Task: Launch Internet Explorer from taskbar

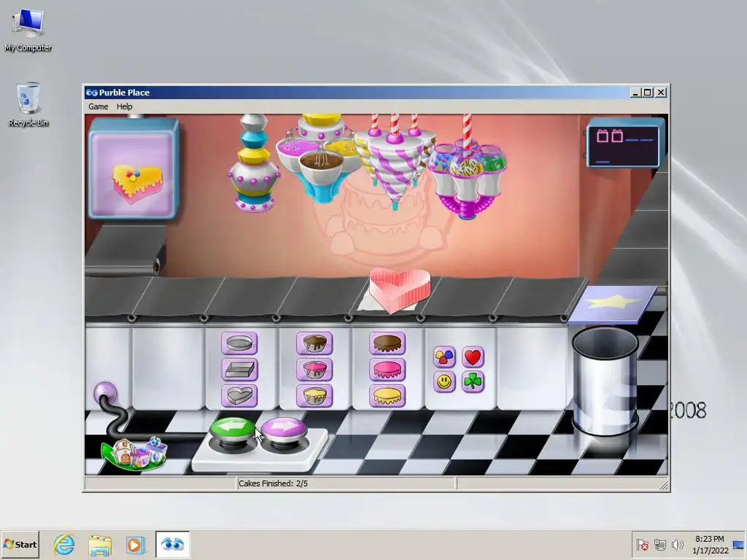Action: click(x=64, y=544)
